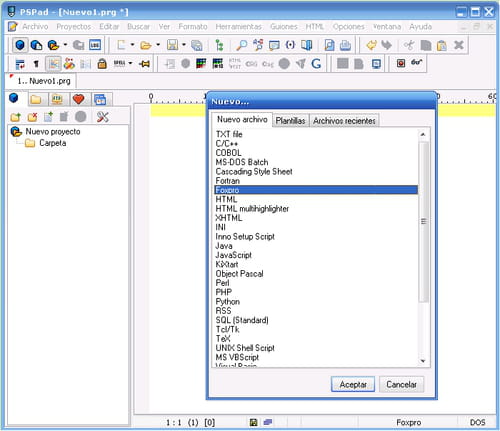
Task: Click the blue G Google search icon
Action: (x=316, y=63)
